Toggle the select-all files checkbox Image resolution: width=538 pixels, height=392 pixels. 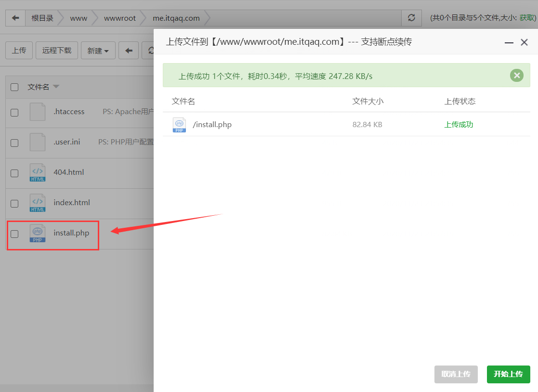pos(14,87)
